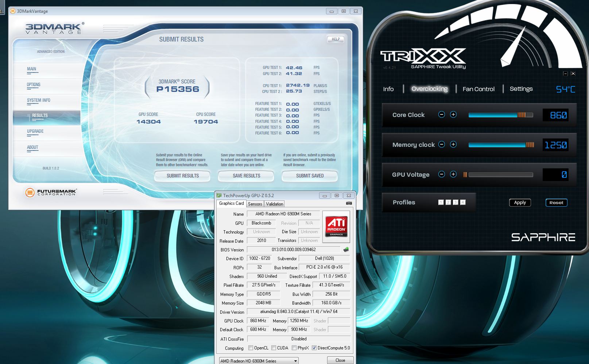Decrease Core Clock with minus button

pos(442,114)
